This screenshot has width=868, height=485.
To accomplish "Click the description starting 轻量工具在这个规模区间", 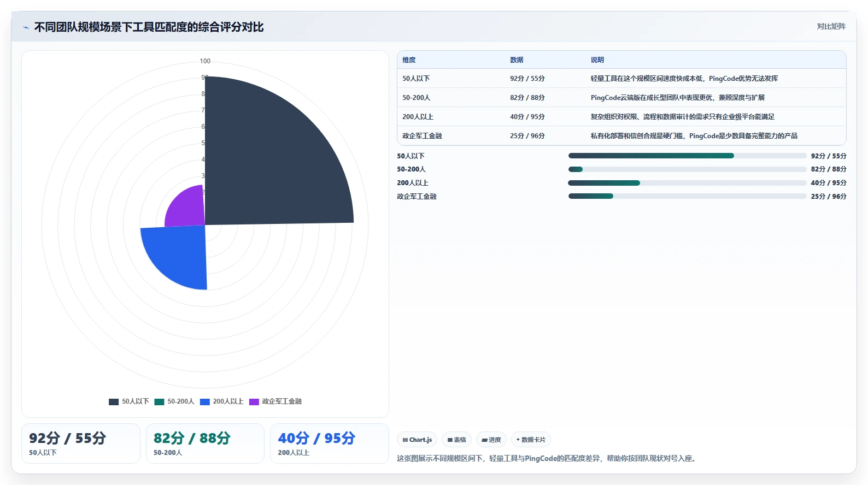I will [x=684, y=79].
